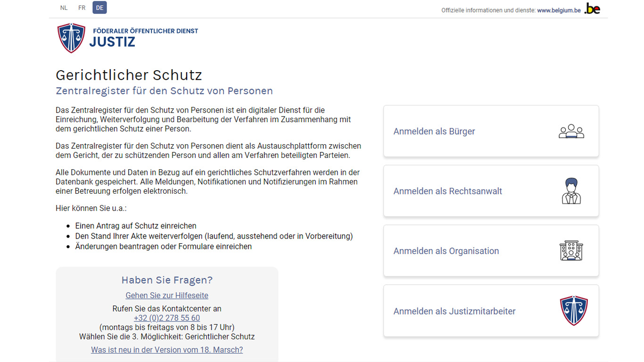The image size is (644, 362).
Task: Open "Was ist neu in der Version" link
Action: coord(167,350)
